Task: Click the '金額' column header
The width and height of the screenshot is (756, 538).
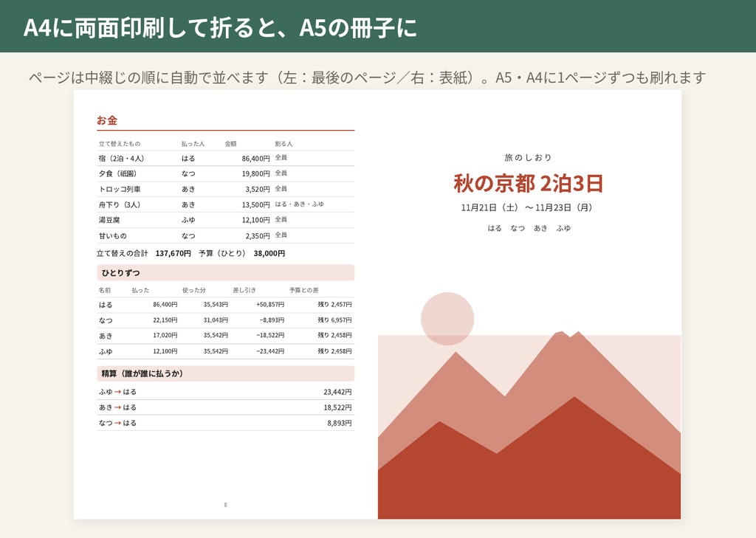Action: (x=230, y=144)
